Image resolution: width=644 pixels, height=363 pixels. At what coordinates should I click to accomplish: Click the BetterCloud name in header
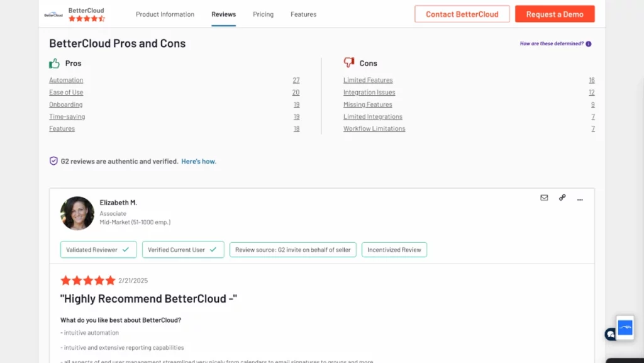point(86,10)
